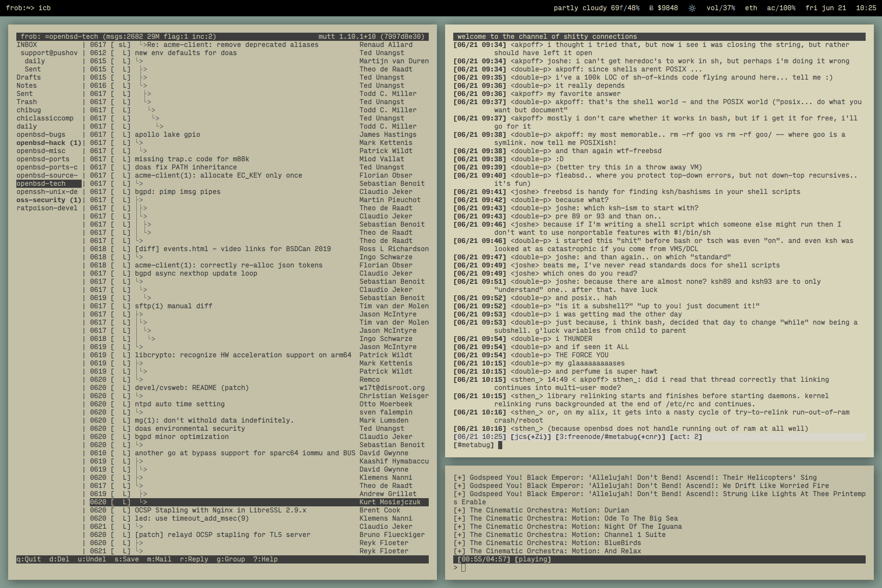Image resolution: width=882 pixels, height=588 pixels.
Task: Select the 'sftp(1) manual diff' thread root
Action: (x=174, y=306)
